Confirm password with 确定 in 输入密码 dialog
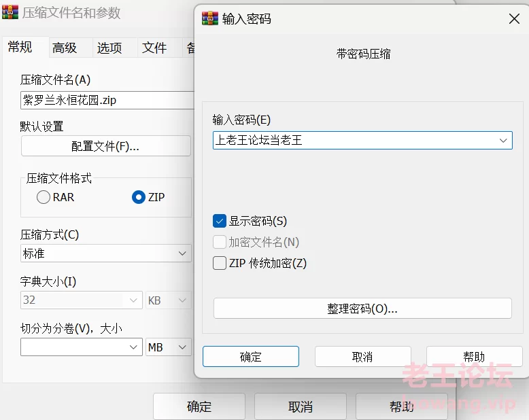The height and width of the screenshot is (420, 529). pos(251,357)
